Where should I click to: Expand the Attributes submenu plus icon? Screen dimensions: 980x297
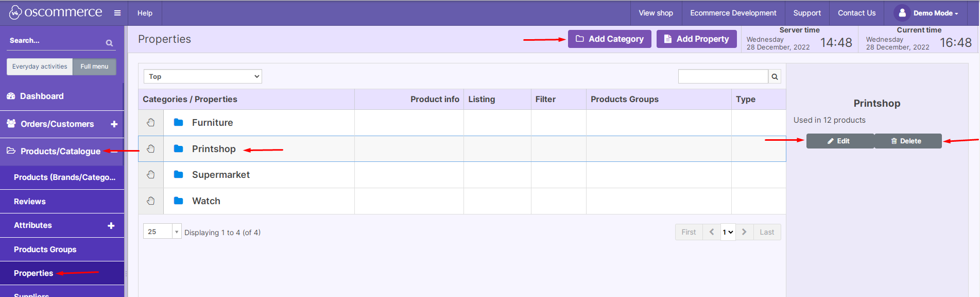coord(111,225)
